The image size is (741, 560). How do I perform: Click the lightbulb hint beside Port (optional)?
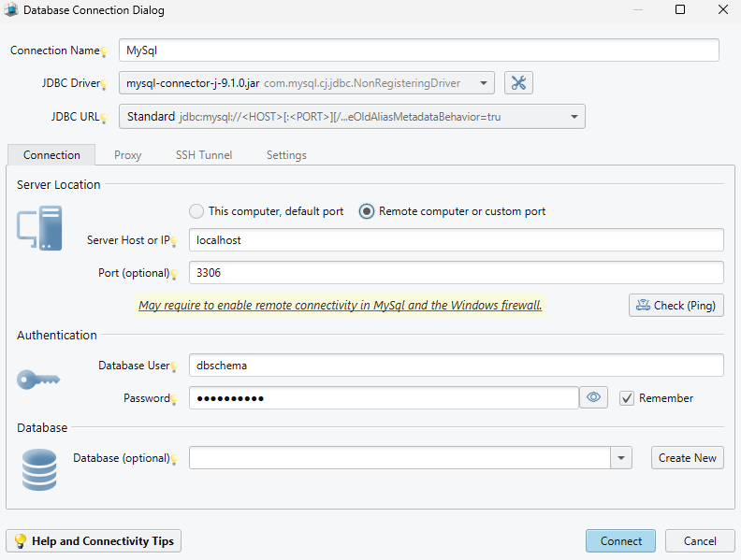(174, 274)
